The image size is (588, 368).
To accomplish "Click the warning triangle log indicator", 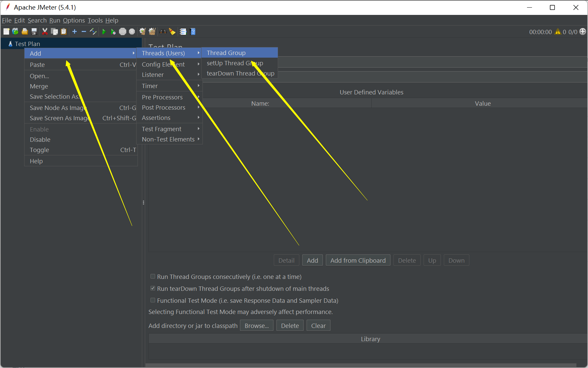I will click(x=558, y=32).
